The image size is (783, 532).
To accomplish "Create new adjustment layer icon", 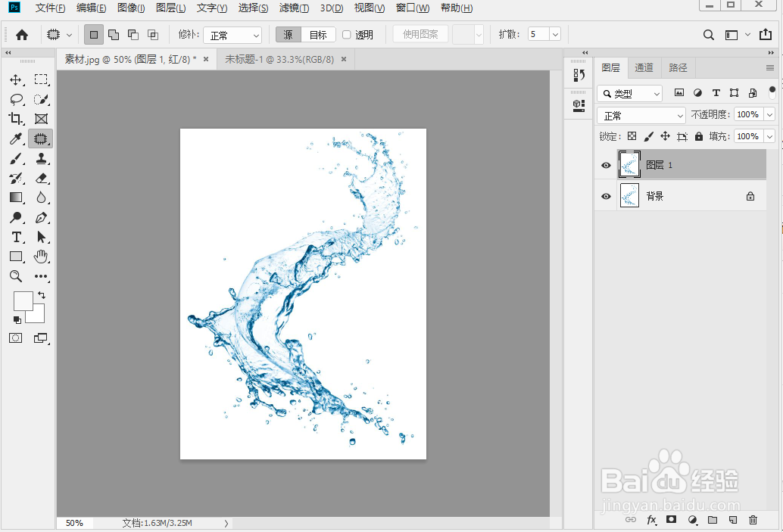I will 692,520.
